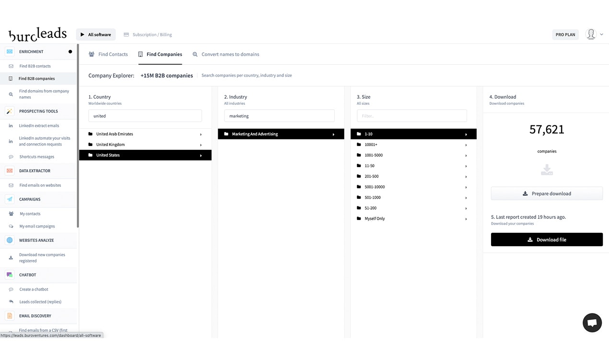Open the Subscription / Billing menu

pyautogui.click(x=148, y=34)
